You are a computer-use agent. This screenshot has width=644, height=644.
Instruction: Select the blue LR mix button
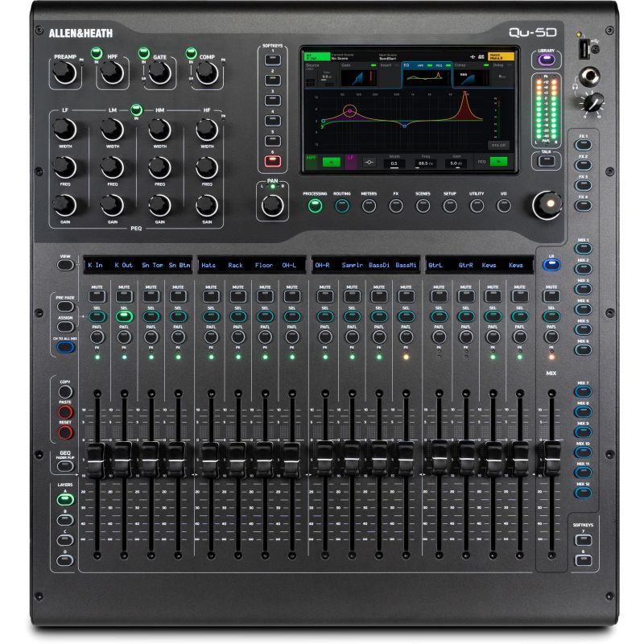(x=551, y=265)
